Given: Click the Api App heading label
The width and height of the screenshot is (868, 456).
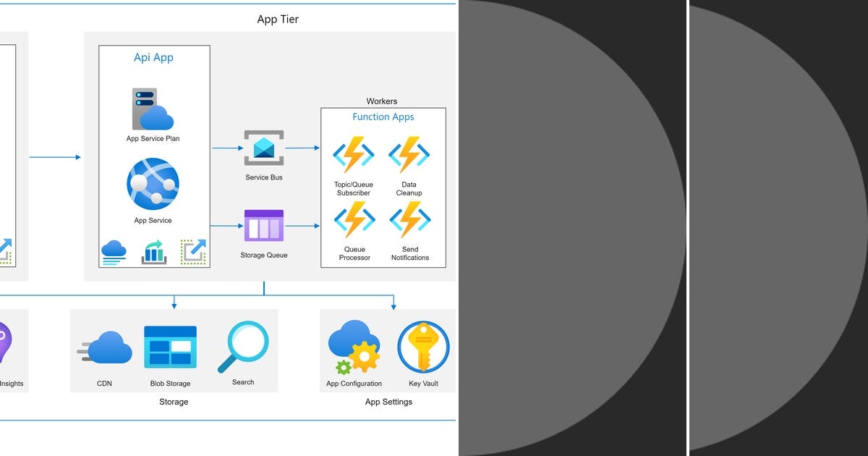Looking at the screenshot, I should (154, 57).
